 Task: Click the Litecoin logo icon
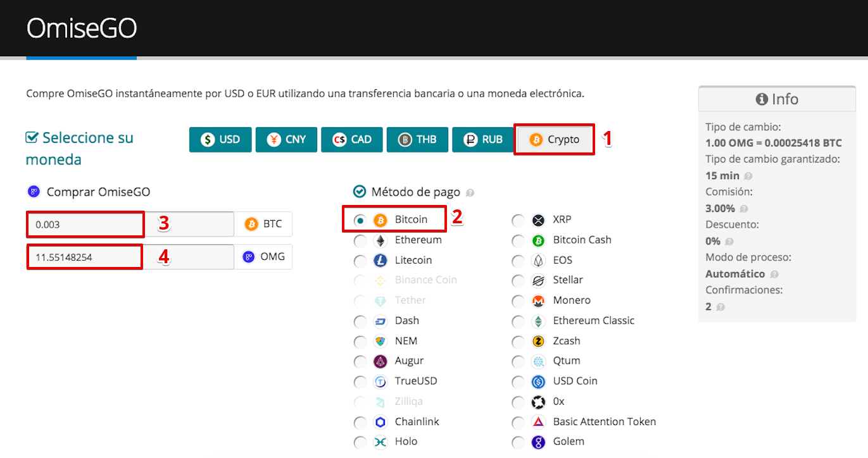381,261
